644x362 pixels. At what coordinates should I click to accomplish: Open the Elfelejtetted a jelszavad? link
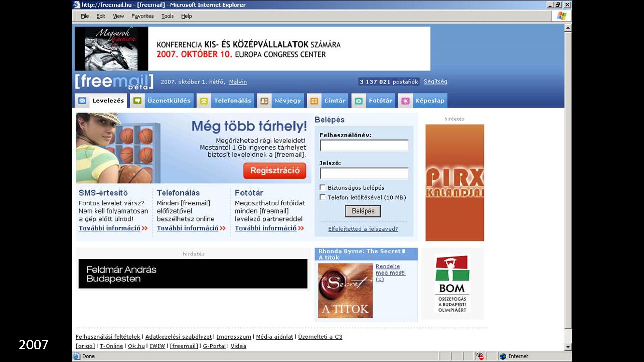tap(363, 229)
